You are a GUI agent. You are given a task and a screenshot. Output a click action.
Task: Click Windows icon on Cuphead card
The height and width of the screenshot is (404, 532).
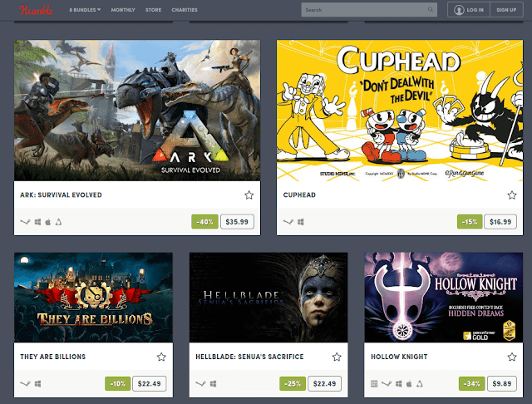click(301, 222)
